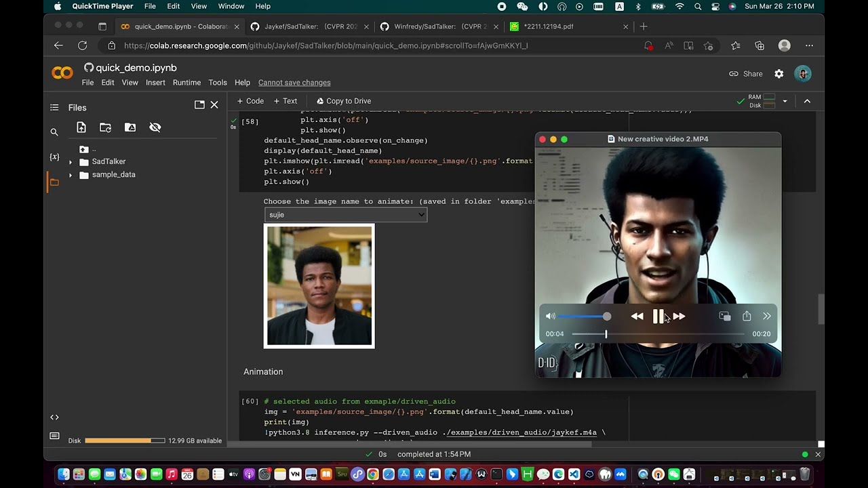This screenshot has width=868, height=488.
Task: Open the View menu in Colab
Action: (130, 83)
